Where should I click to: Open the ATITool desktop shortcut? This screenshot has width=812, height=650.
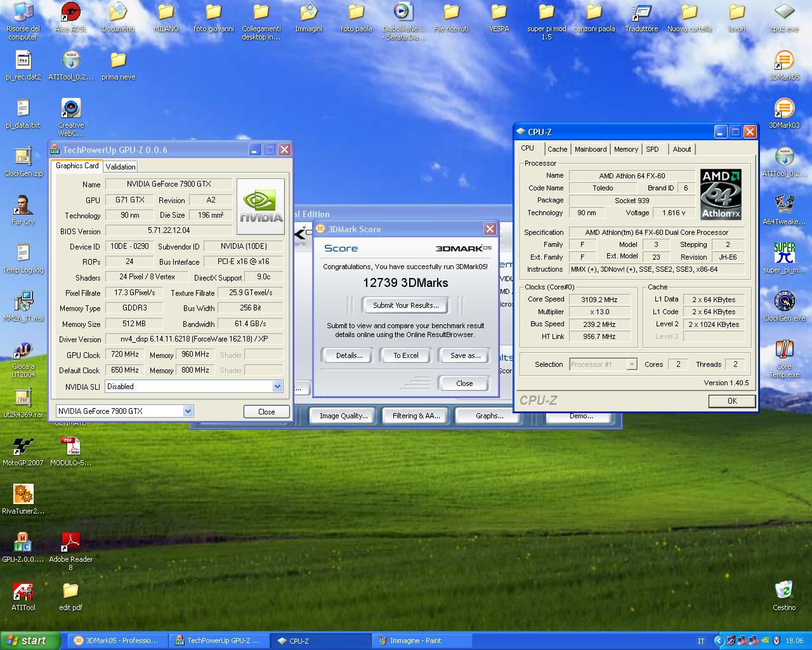coord(23,597)
